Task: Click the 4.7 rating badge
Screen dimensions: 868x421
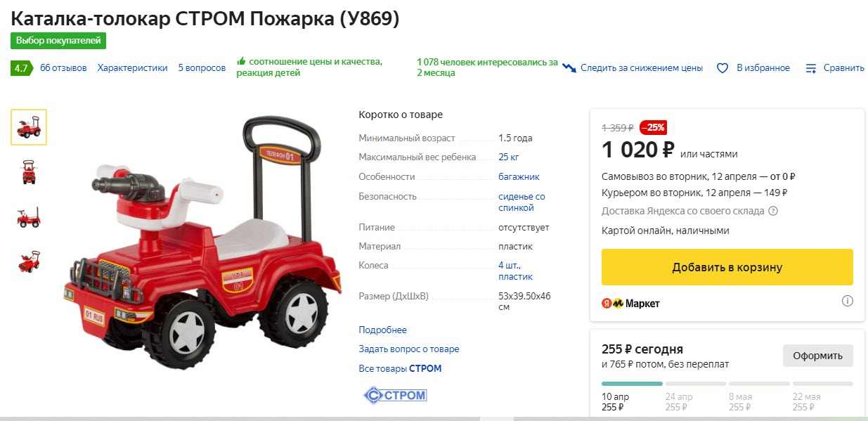Action: (x=22, y=67)
